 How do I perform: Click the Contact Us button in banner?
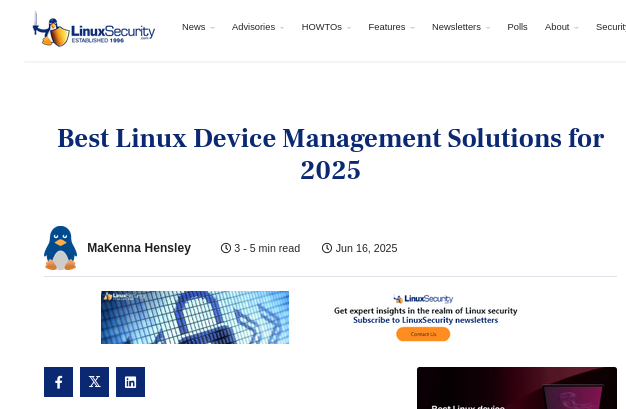pyautogui.click(x=423, y=334)
